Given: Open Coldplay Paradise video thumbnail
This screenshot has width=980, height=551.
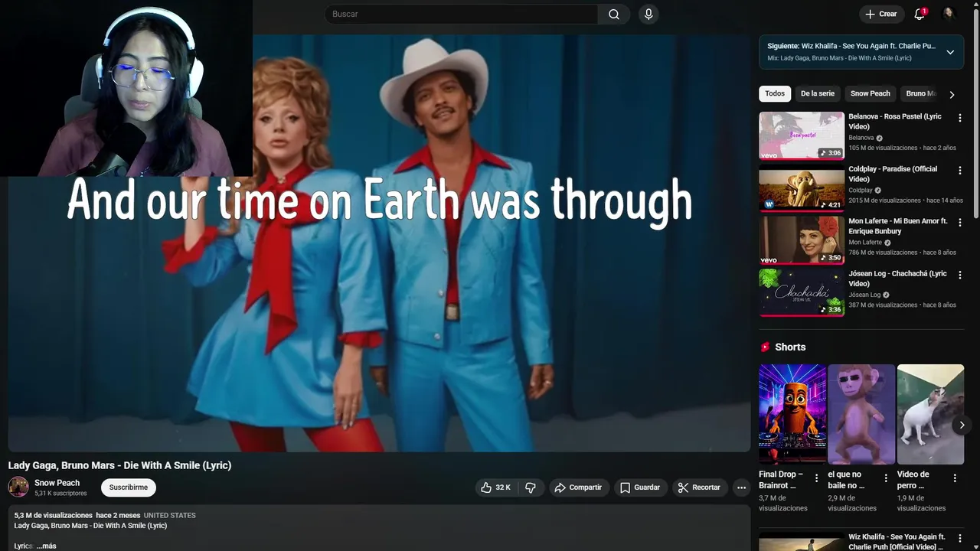Looking at the screenshot, I should (x=802, y=188).
